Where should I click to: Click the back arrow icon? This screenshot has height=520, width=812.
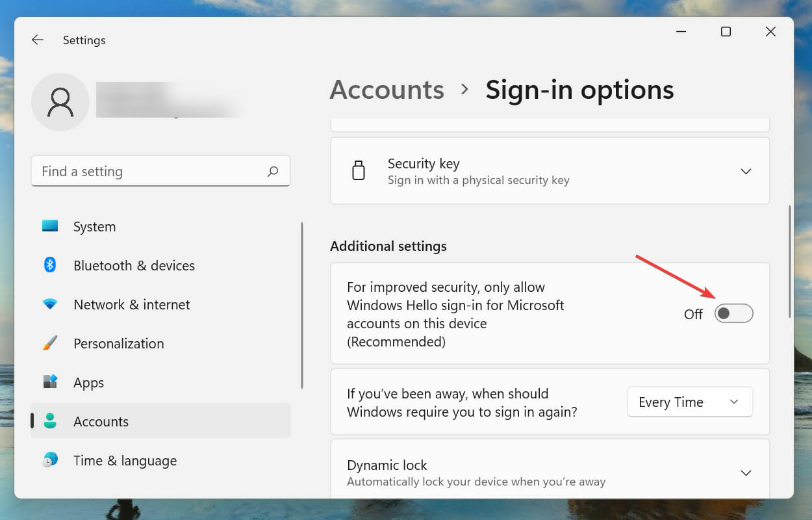pyautogui.click(x=38, y=40)
